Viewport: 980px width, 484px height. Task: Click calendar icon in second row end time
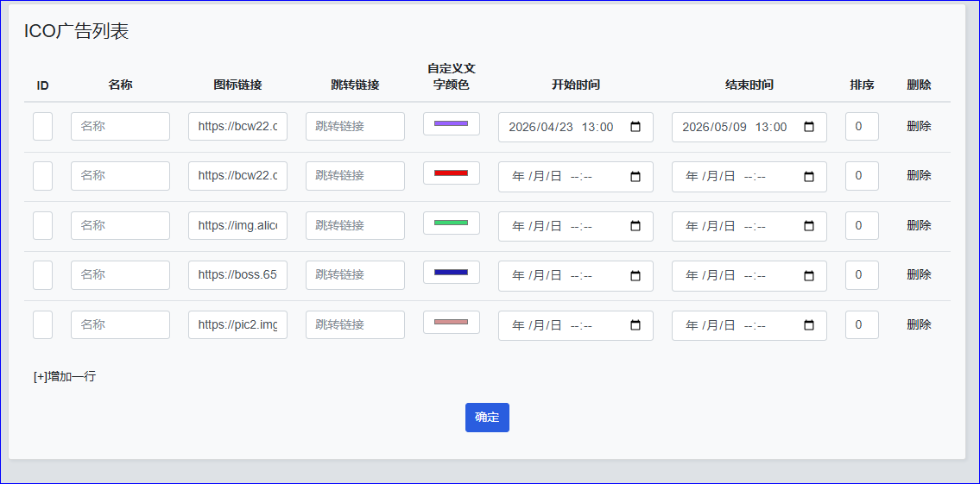pos(809,177)
